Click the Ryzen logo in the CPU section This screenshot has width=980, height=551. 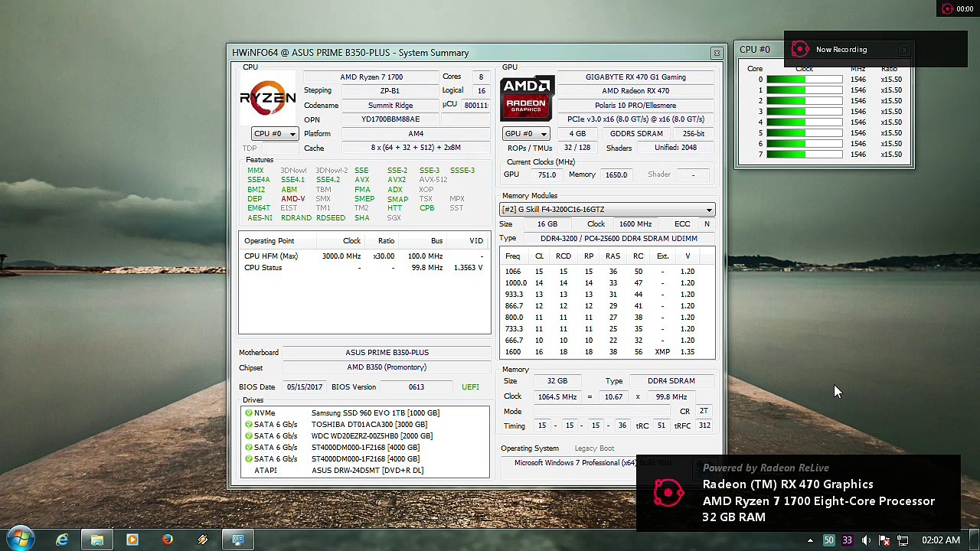(267, 97)
